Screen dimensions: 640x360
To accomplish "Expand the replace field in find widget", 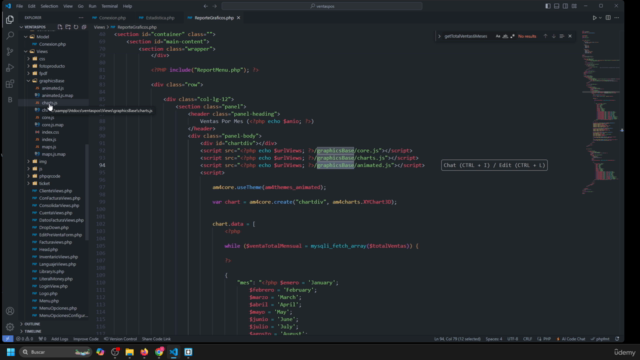I will click(440, 36).
